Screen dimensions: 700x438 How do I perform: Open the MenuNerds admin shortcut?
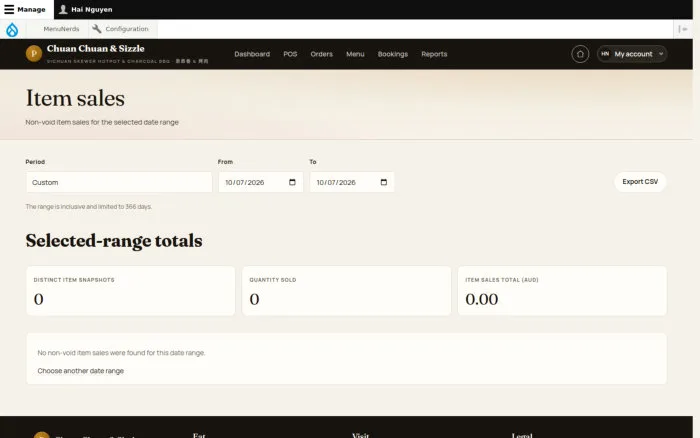coord(61,29)
